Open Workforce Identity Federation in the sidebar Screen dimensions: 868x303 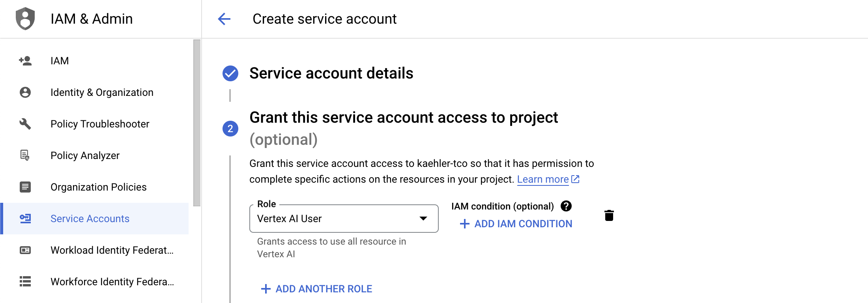click(112, 282)
